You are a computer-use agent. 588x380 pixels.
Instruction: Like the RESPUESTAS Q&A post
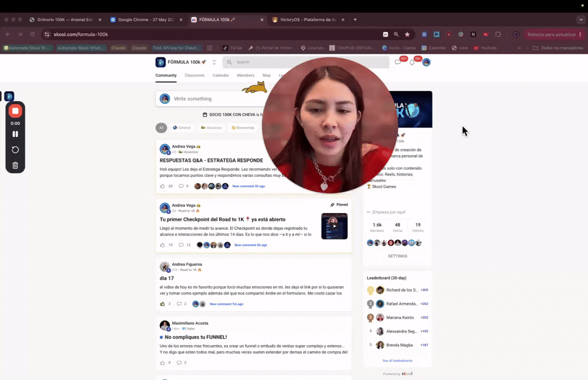pyautogui.click(x=163, y=186)
